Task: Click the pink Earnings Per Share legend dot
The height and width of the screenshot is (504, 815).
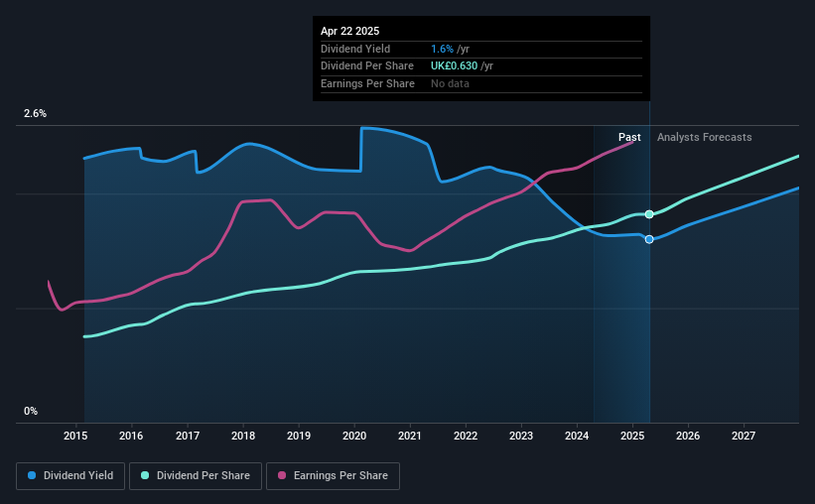Action: (x=282, y=475)
